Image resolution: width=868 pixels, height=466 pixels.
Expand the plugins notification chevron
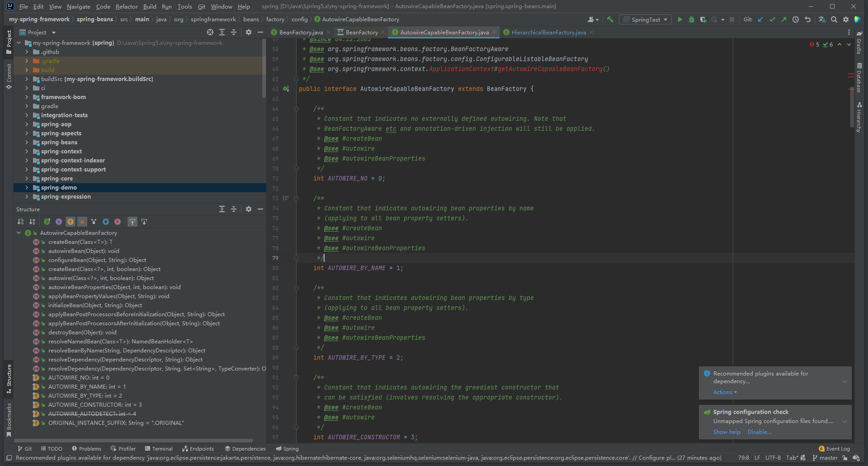pos(844,381)
